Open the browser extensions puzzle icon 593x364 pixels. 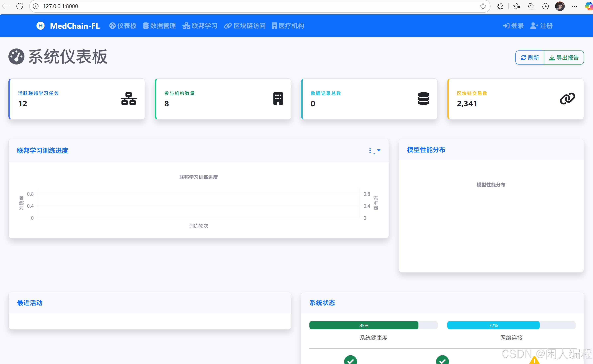tap(500, 6)
